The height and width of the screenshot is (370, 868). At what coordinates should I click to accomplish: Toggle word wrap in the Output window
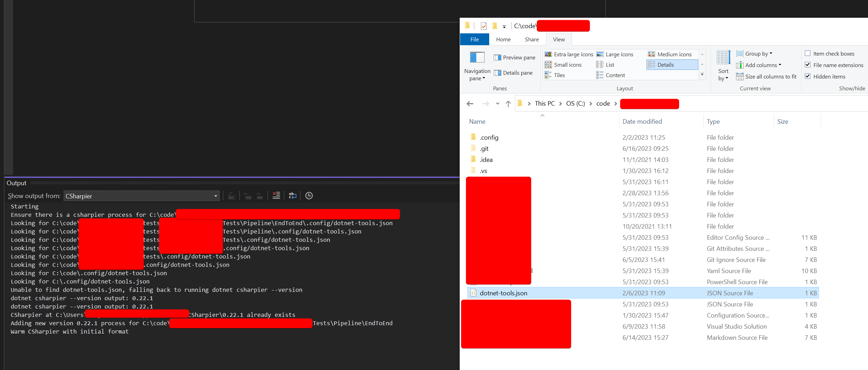[x=293, y=195]
